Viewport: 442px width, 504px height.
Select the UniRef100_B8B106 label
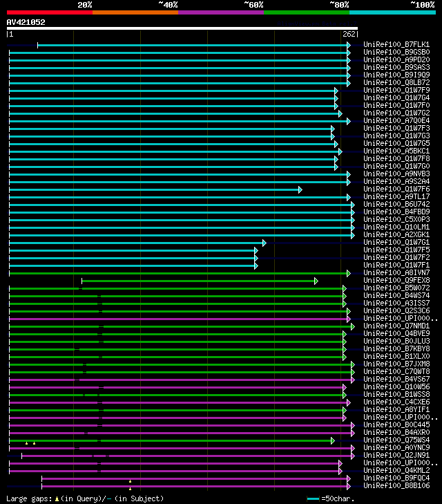point(396,485)
